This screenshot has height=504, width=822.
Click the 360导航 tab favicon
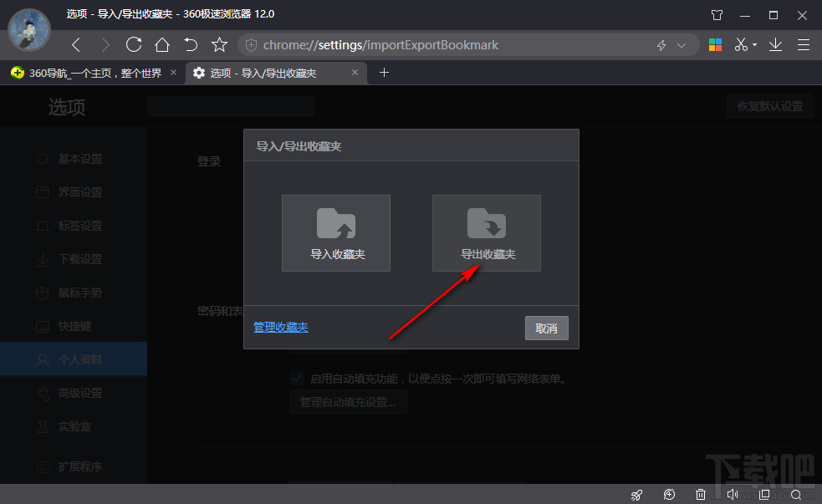pos(18,73)
